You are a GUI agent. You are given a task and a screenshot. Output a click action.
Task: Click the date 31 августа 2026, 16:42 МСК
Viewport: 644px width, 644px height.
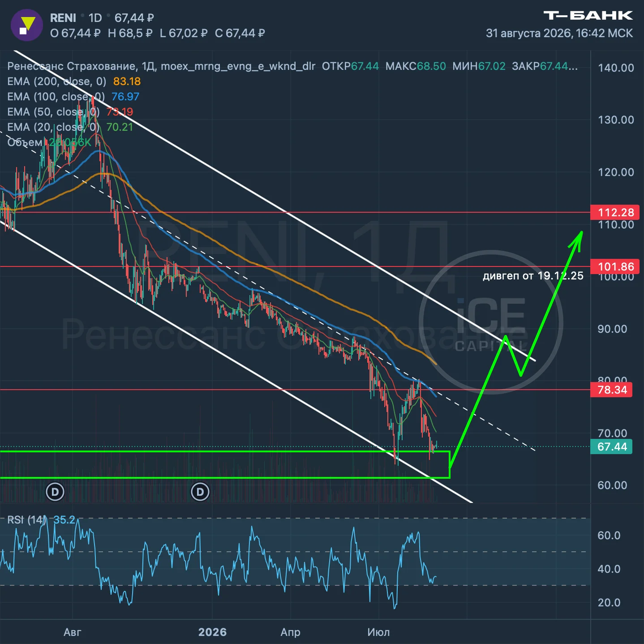(559, 33)
